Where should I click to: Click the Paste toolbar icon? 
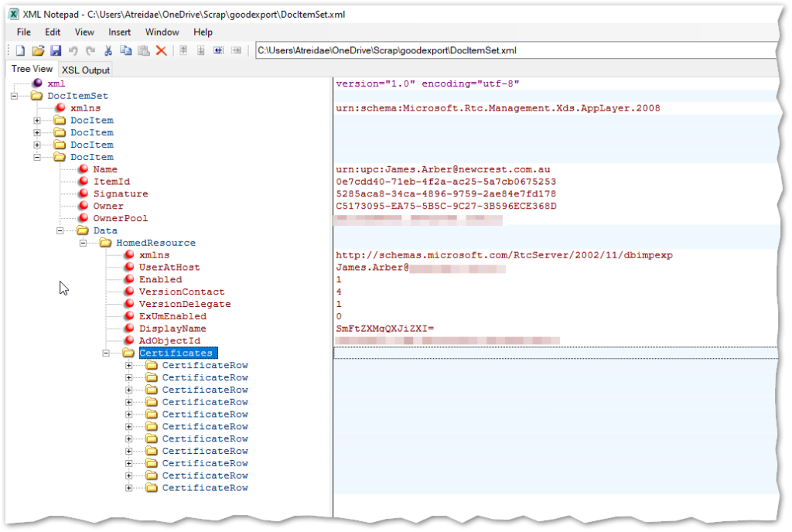143,50
